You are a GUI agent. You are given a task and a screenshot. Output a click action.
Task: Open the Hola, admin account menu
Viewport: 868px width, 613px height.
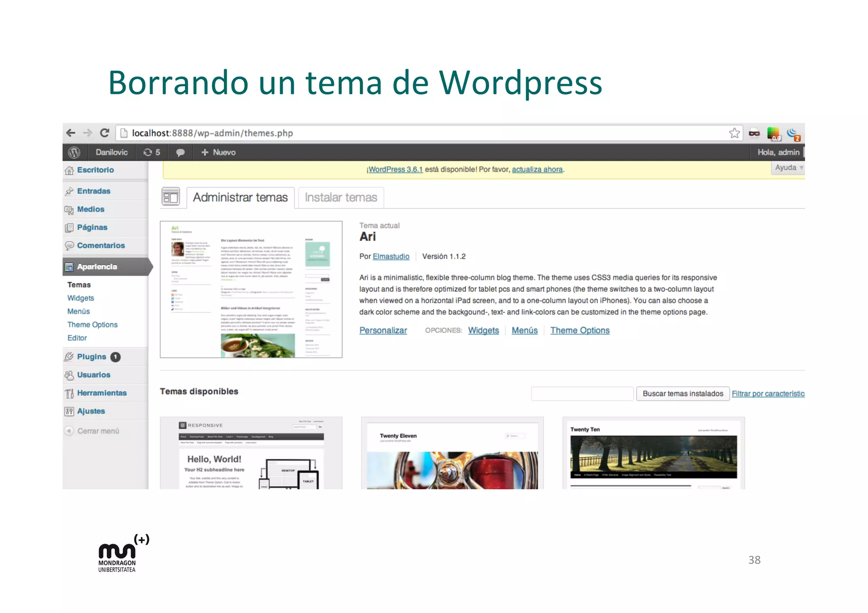779,152
